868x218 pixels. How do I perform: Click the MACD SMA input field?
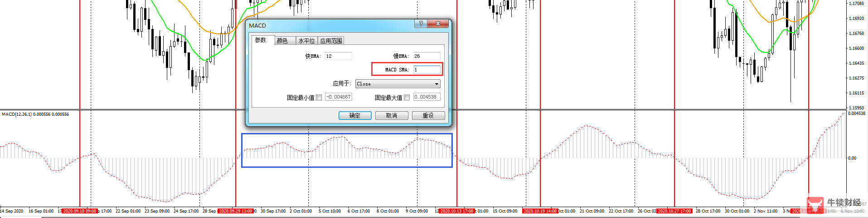point(427,70)
